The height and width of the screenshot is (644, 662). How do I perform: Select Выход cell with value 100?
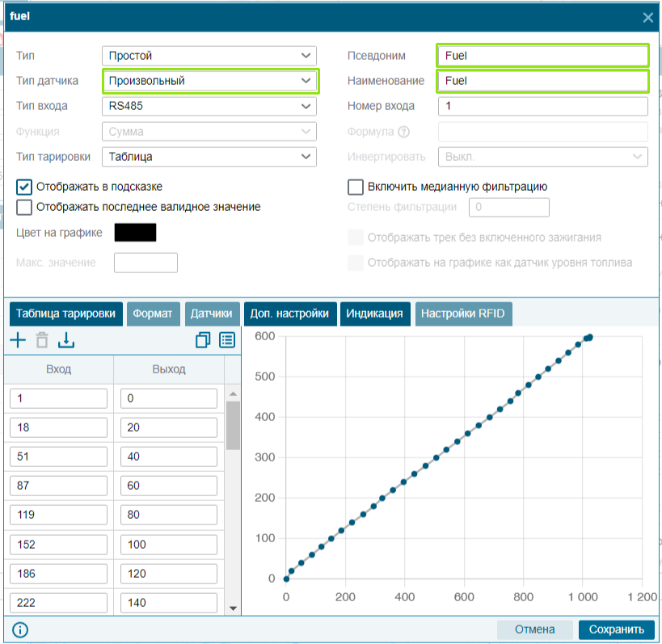click(x=169, y=545)
